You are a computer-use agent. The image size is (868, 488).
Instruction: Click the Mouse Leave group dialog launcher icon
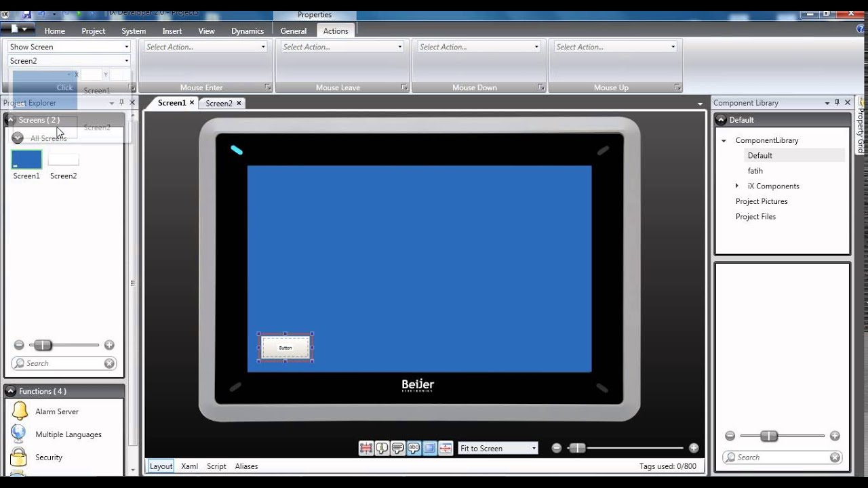(404, 87)
